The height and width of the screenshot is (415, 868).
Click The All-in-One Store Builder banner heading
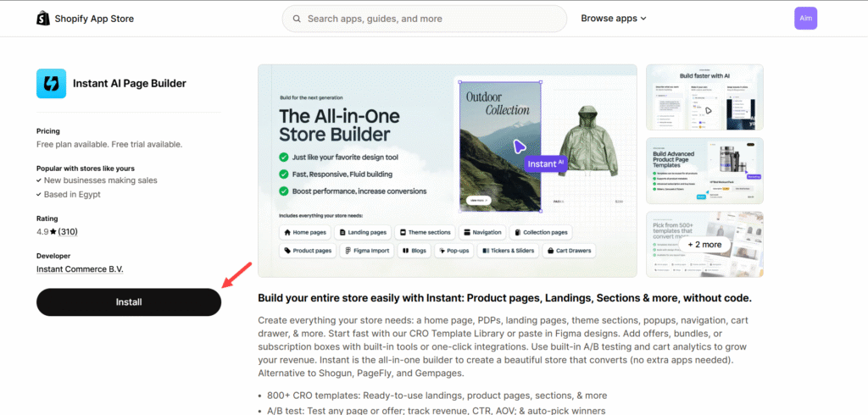[339, 125]
